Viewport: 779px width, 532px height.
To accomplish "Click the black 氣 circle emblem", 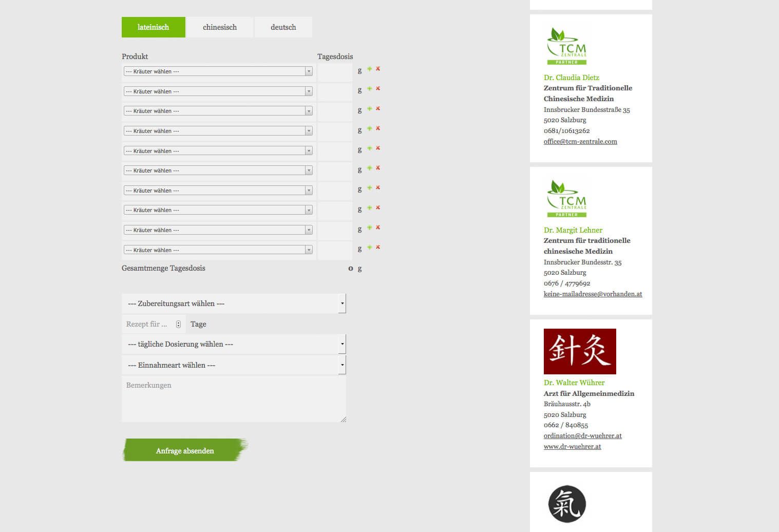I will coord(566,504).
